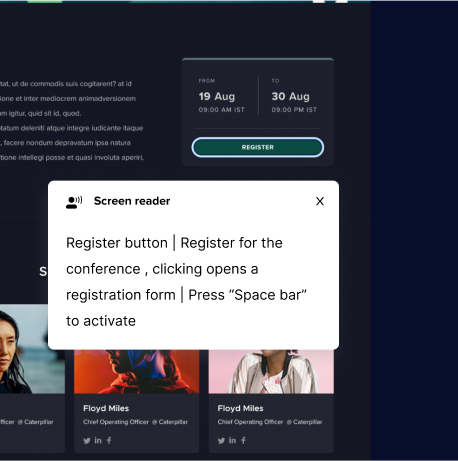
Task: Select the pink-background speaker photo
Action: click(271, 372)
